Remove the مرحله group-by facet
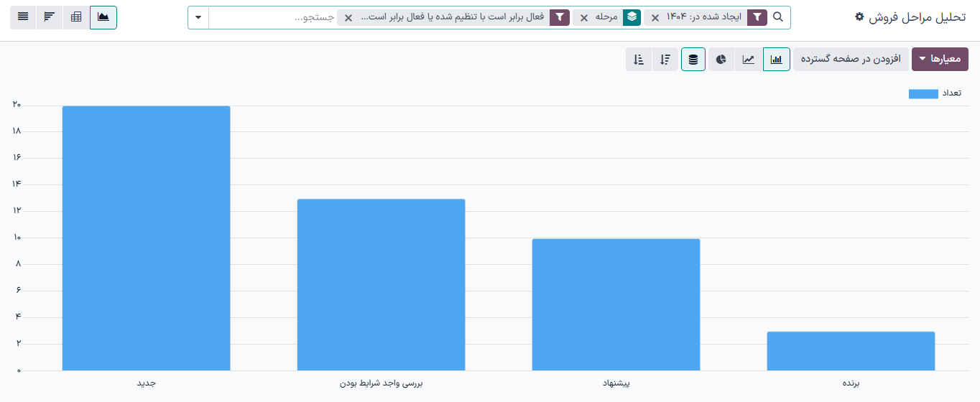Screen dimensions: 980x402 click(x=584, y=17)
